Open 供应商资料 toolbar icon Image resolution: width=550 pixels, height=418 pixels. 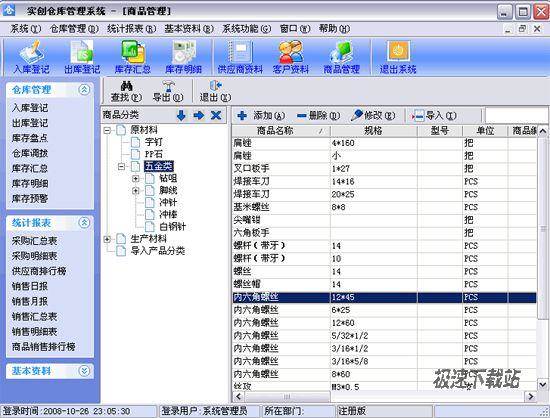[x=240, y=57]
